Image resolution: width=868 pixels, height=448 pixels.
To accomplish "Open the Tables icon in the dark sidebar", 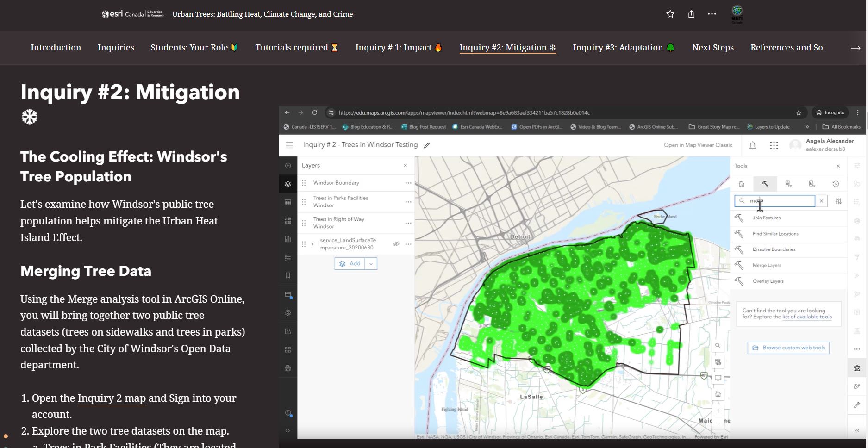I will pyautogui.click(x=288, y=202).
